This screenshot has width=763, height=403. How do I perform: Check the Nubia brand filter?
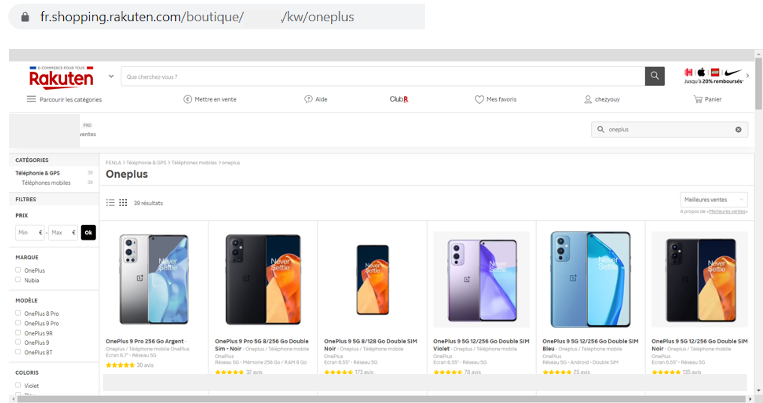click(x=18, y=279)
